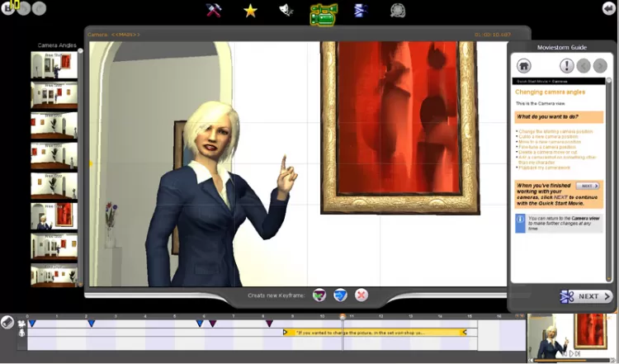Image resolution: width=619 pixels, height=364 pixels.
Task: Click the timeline clapperboard icon
Action: point(7,322)
